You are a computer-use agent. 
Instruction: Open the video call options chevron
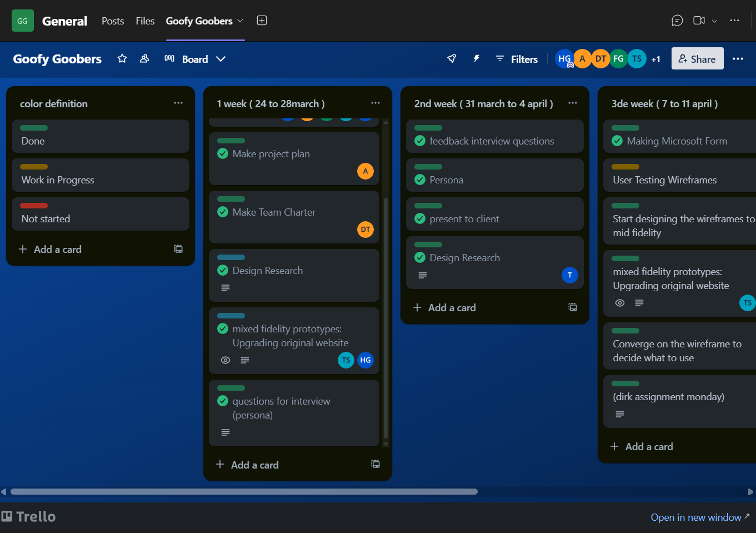715,20
